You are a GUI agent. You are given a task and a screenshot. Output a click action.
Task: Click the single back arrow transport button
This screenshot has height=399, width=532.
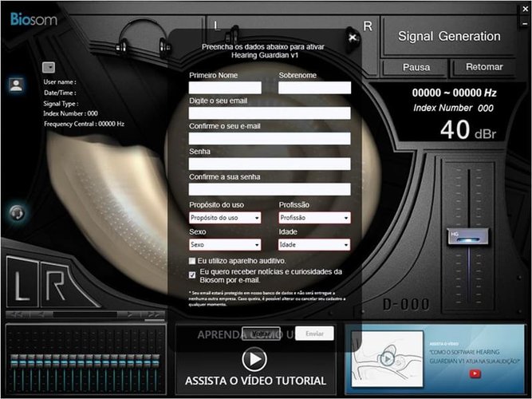41,314
